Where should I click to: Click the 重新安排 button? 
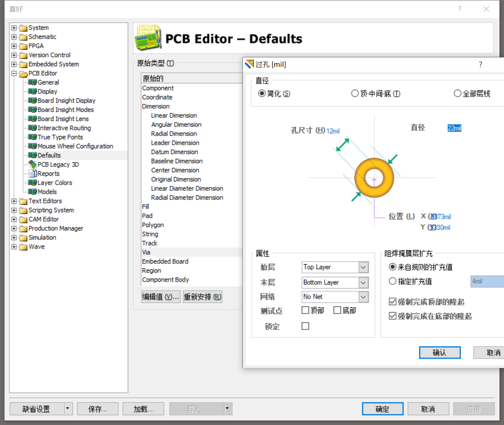pyautogui.click(x=203, y=297)
